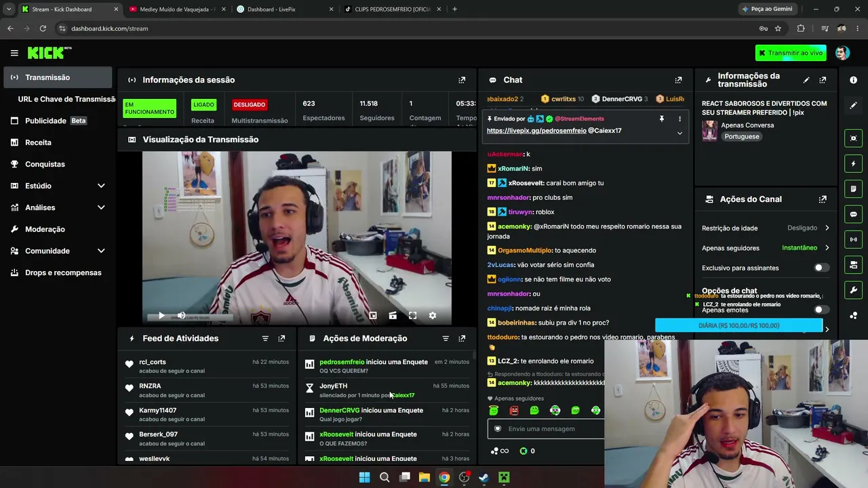Pop out the Ações de Moderação panel
The height and width of the screenshot is (488, 868).
coord(462,338)
